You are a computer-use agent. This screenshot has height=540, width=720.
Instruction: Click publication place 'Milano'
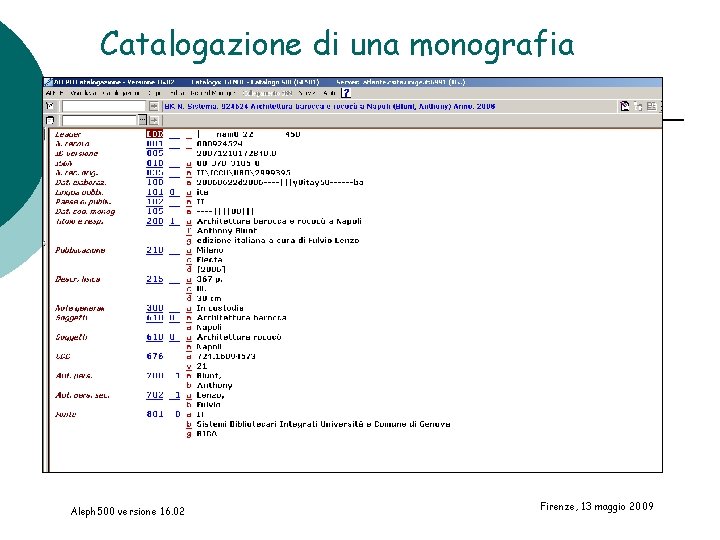pyautogui.click(x=210, y=250)
